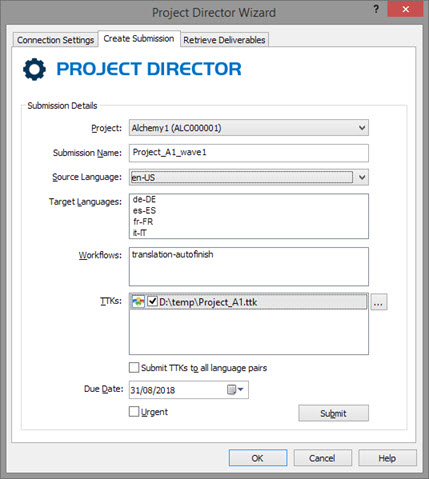Uncheck the D:\temp\Project_A1.ttk checkbox
Viewport: 429px width, 479px height.
(152, 302)
